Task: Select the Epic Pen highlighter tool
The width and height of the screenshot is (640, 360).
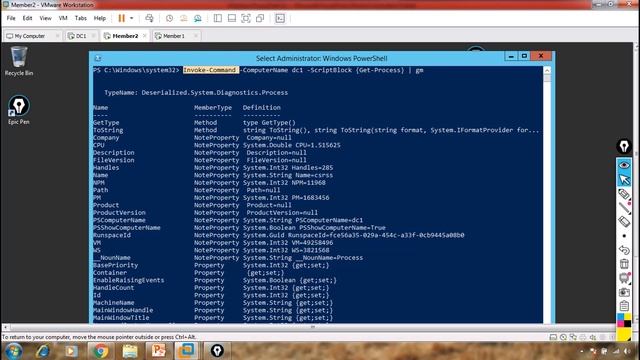Action: [624, 194]
